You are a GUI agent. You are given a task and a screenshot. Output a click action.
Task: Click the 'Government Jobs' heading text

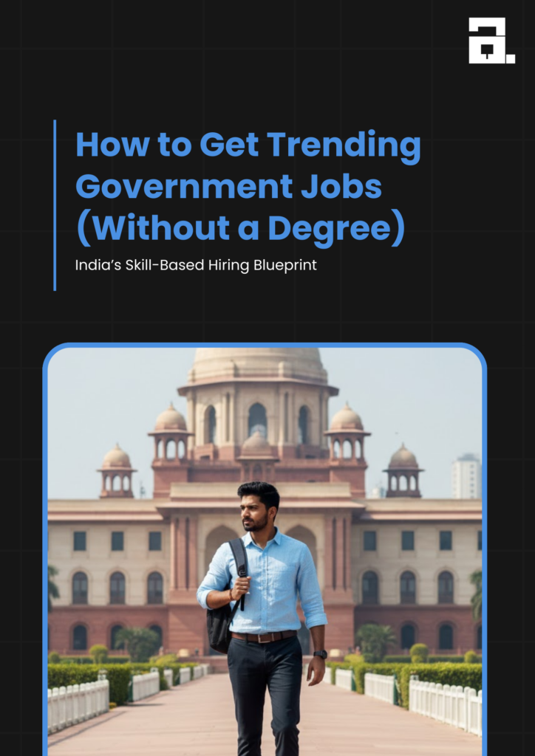coord(228,187)
